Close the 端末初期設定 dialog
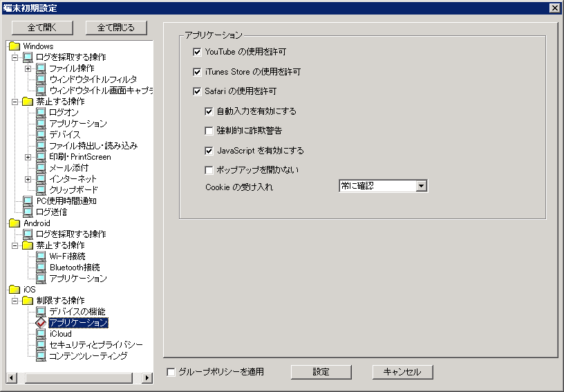 554,8
